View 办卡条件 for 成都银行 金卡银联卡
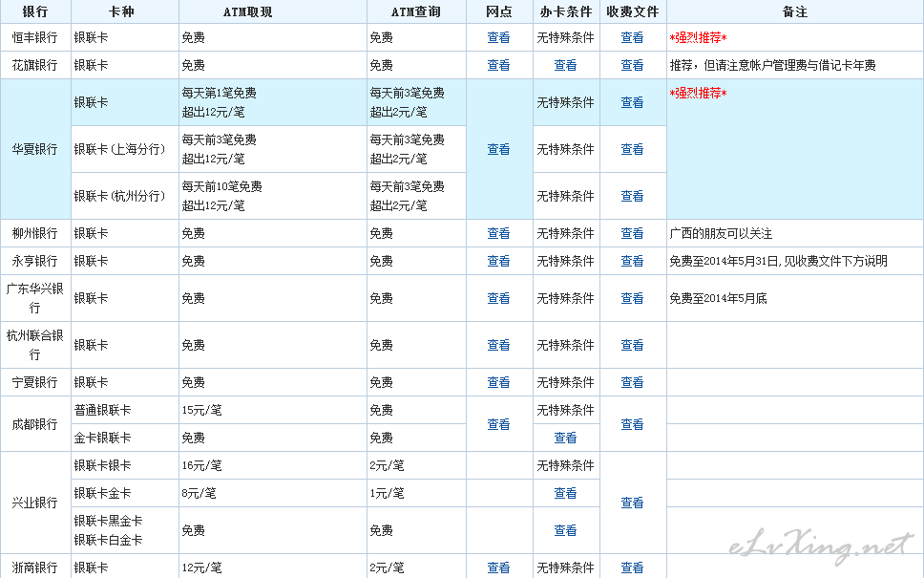924x578 pixels. coord(565,439)
